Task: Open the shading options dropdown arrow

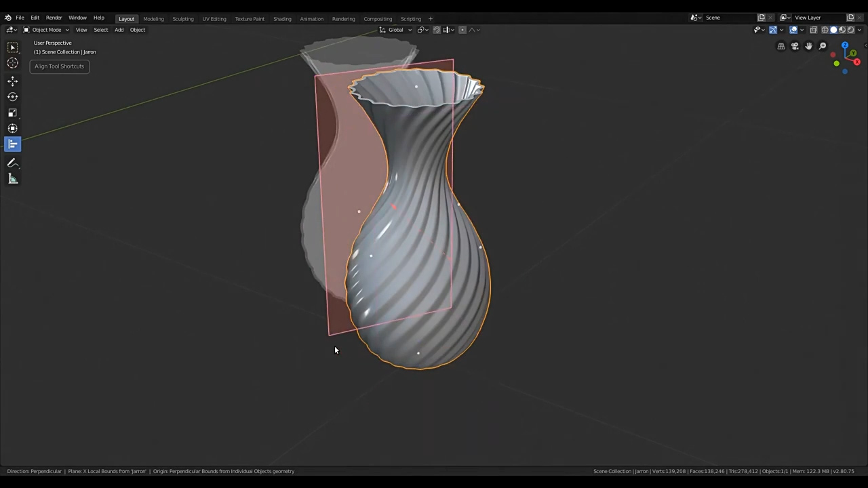Action: [859, 30]
